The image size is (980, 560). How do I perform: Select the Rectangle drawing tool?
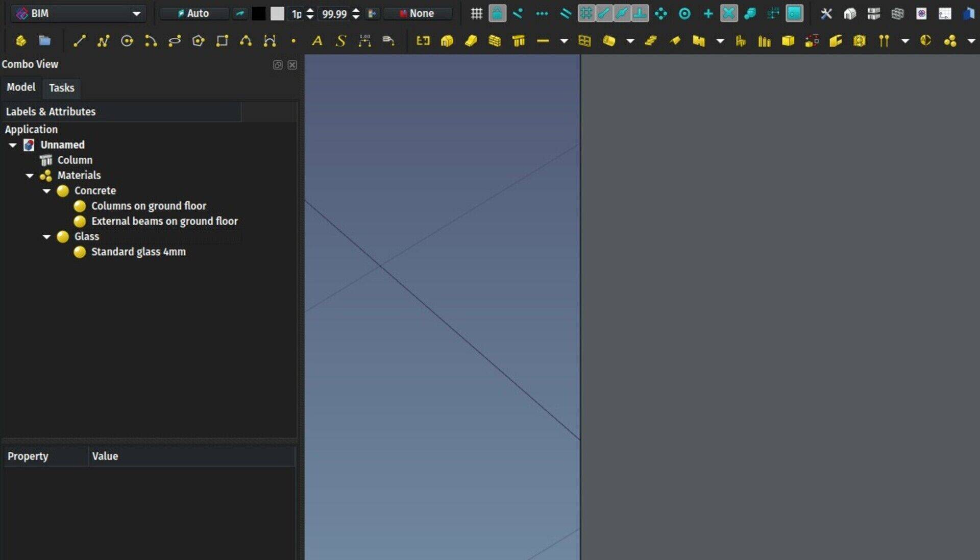(x=222, y=41)
